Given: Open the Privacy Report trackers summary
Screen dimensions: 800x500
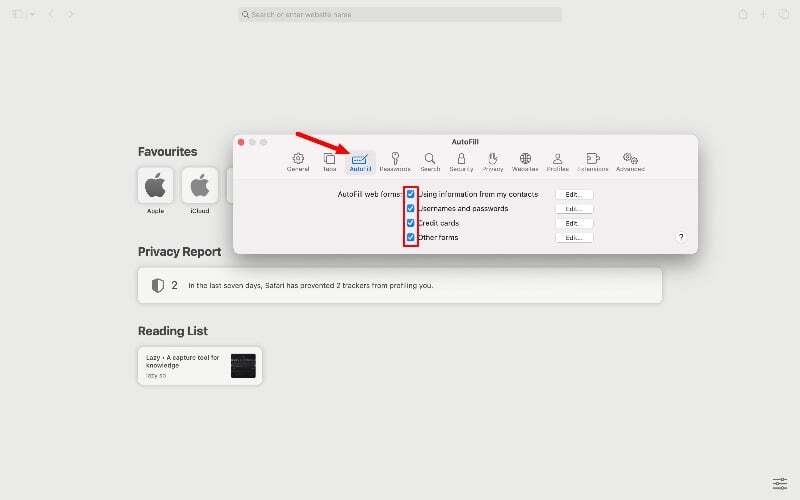Looking at the screenshot, I should pyautogui.click(x=400, y=285).
